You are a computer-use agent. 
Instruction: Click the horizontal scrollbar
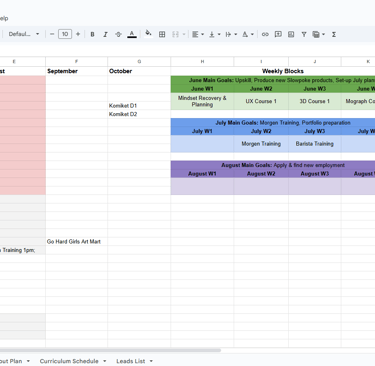coord(110,350)
